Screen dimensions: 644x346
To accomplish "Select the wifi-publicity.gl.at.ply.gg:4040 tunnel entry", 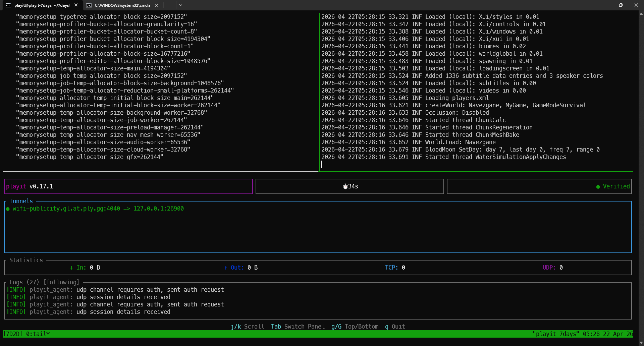I will coord(95,209).
